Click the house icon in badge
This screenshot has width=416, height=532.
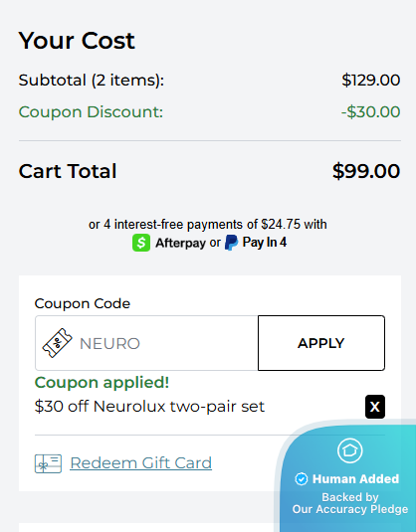pos(350,450)
